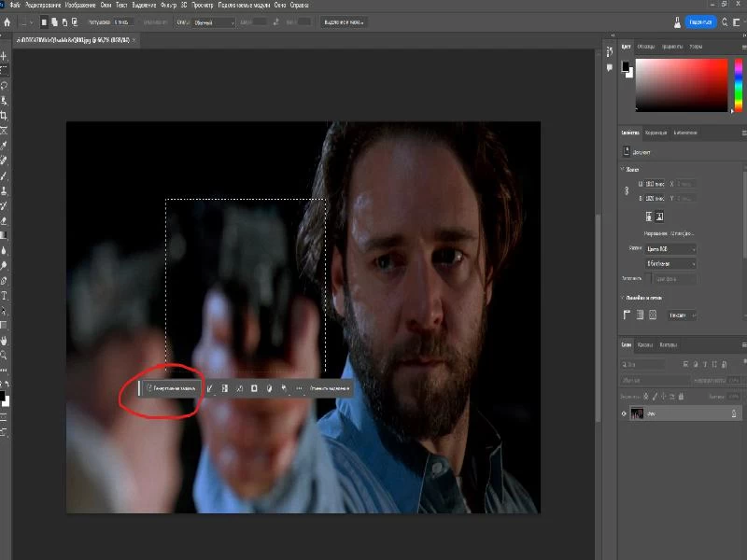This screenshot has height=560, width=747.
Task: Click the adjustment layer icon in contextual taskbar
Action: (x=269, y=388)
